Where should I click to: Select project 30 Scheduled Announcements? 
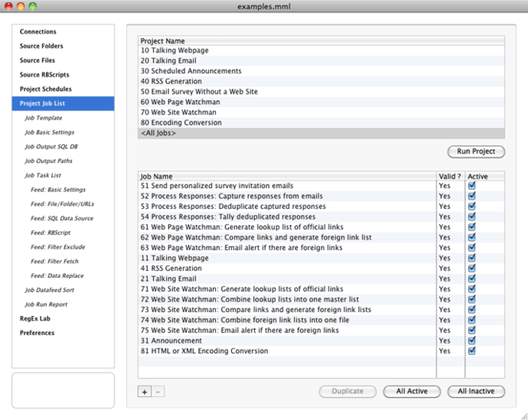[x=322, y=71]
